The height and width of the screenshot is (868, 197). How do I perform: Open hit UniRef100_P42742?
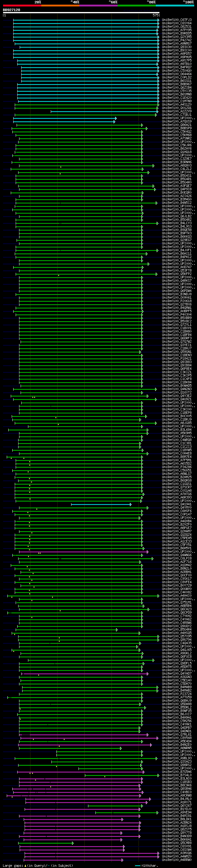[x=177, y=40]
